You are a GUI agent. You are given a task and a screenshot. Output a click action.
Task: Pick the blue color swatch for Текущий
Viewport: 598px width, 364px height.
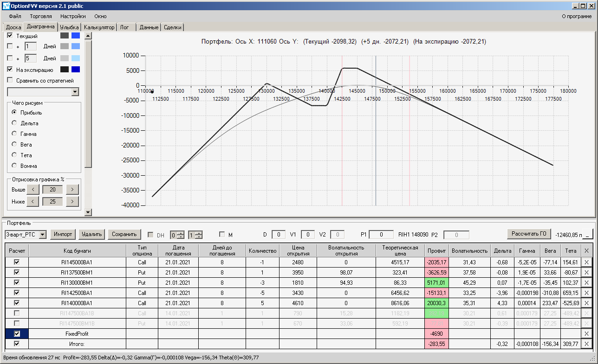[x=76, y=36]
